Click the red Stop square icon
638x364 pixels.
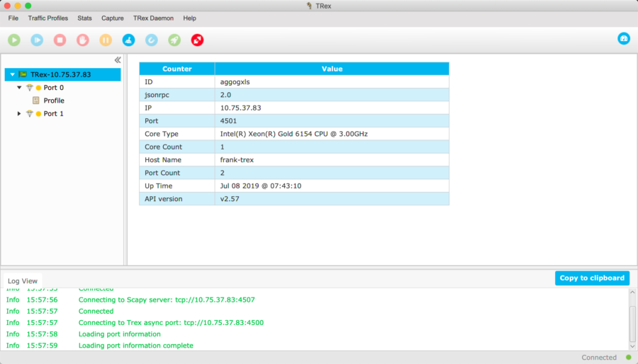(60, 40)
